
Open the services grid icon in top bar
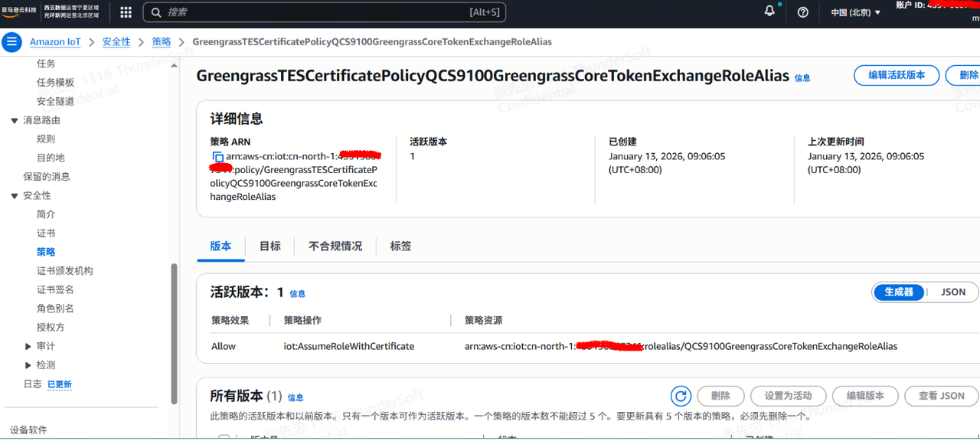125,11
